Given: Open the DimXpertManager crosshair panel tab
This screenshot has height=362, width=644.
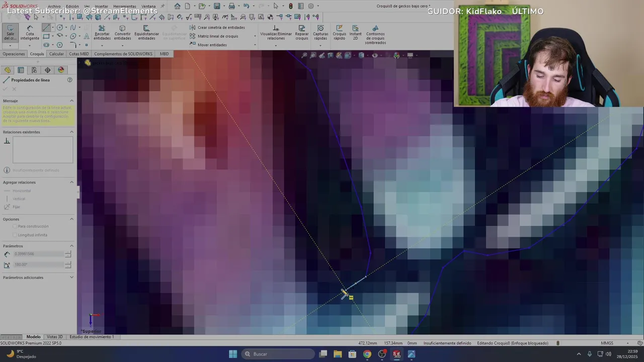Looking at the screenshot, I should [47, 70].
